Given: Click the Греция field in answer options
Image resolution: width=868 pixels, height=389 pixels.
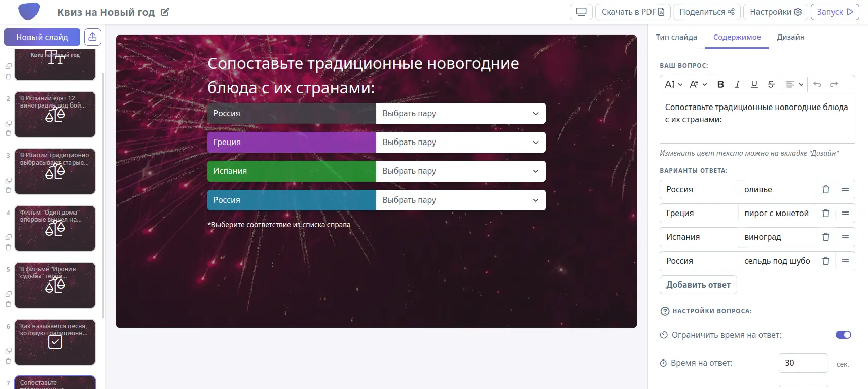Looking at the screenshot, I should click(x=699, y=213).
